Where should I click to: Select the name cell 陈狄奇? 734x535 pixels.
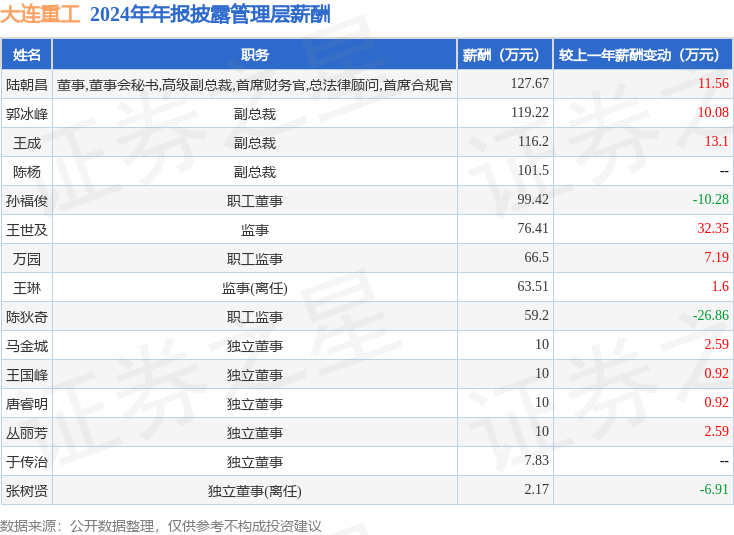tap(27, 317)
